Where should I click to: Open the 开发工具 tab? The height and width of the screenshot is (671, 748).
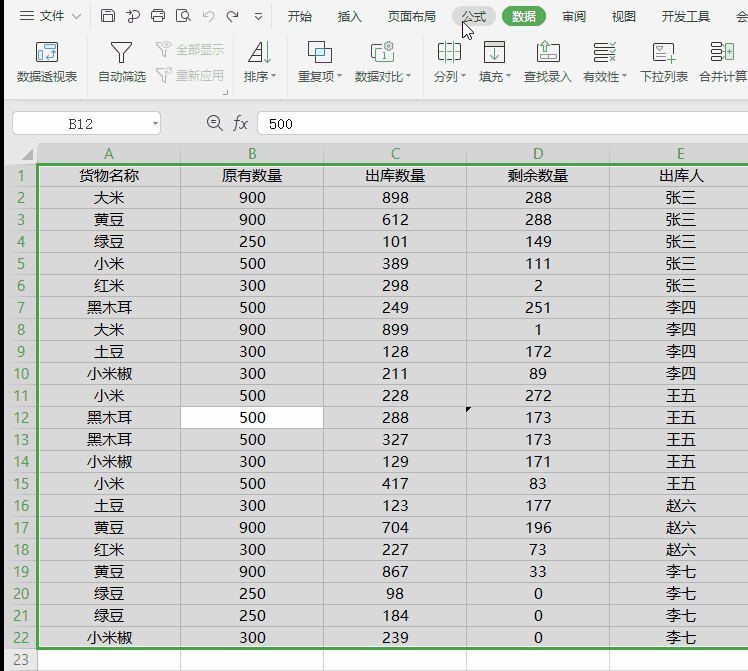click(686, 17)
